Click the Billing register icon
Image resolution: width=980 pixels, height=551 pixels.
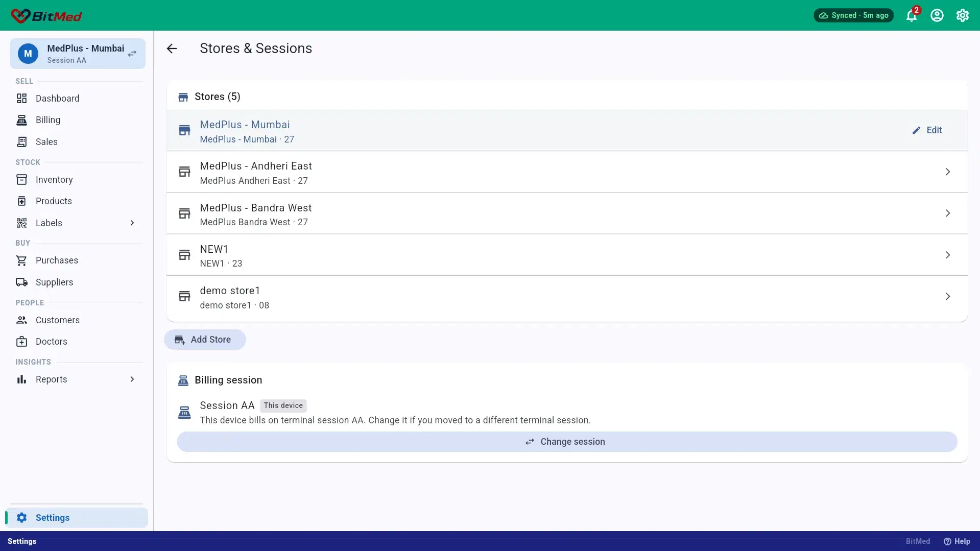point(21,120)
